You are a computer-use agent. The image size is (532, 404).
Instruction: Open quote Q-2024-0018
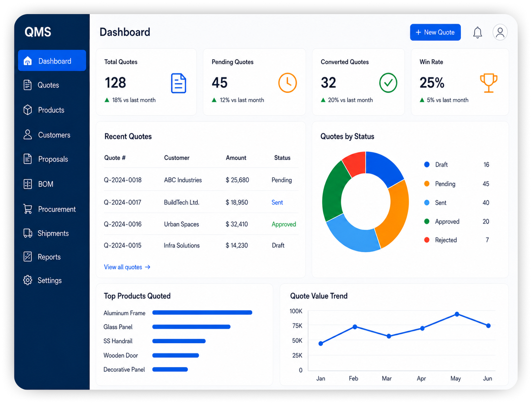pyautogui.click(x=123, y=180)
